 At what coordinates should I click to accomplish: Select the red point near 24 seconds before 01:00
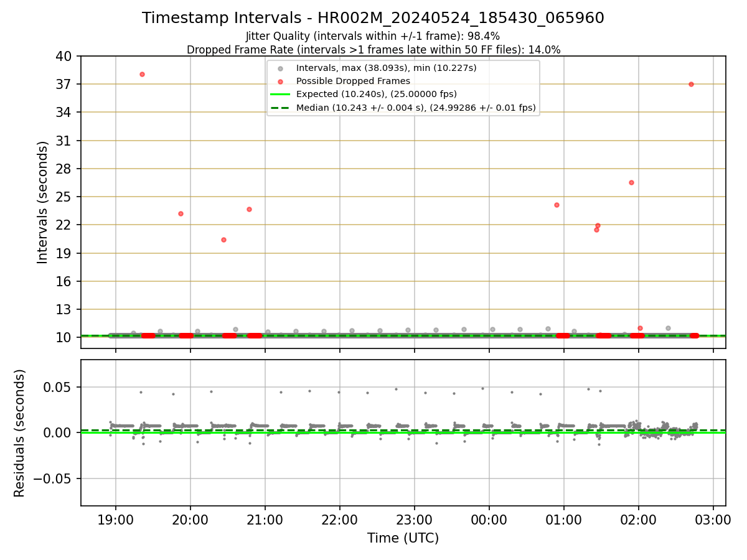coord(557,205)
